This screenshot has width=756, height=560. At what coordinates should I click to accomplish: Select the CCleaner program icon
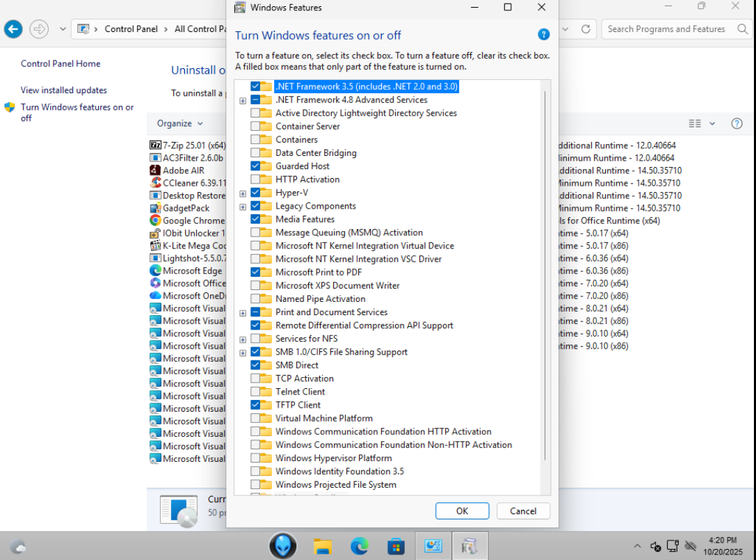click(x=155, y=183)
